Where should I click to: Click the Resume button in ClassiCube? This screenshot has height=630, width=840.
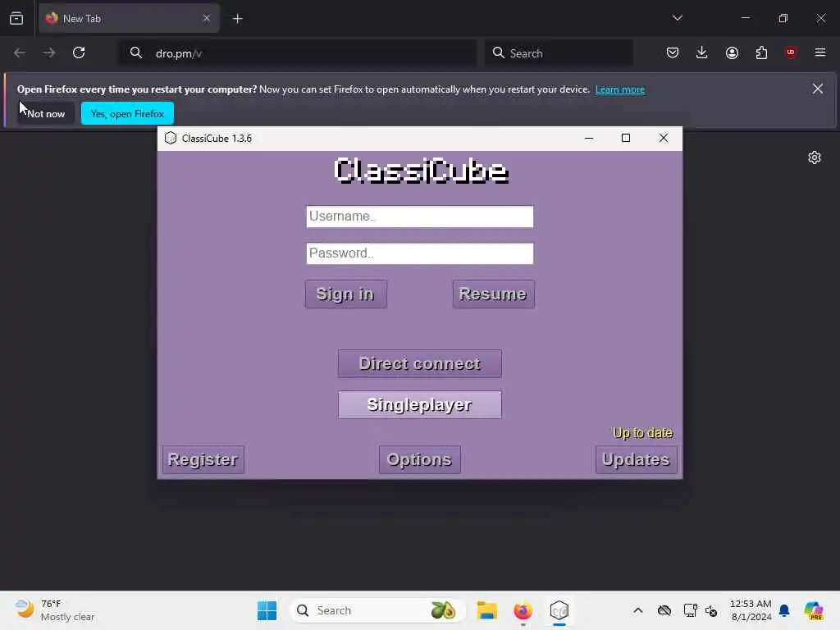click(493, 294)
